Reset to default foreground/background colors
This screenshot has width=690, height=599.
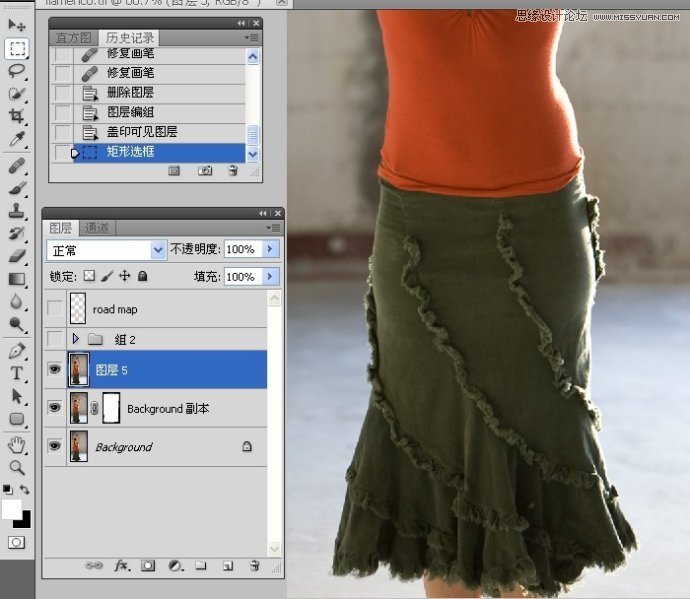coord(7,489)
